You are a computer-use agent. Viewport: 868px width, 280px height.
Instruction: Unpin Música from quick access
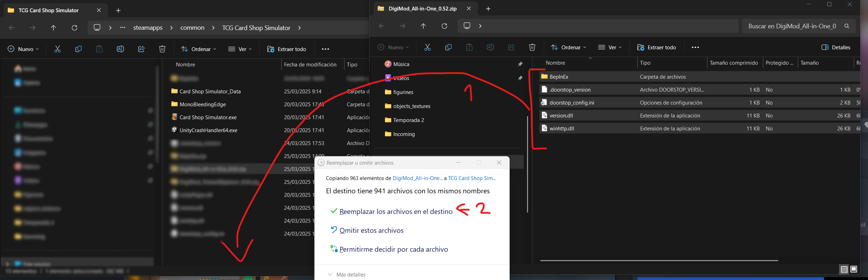point(520,64)
